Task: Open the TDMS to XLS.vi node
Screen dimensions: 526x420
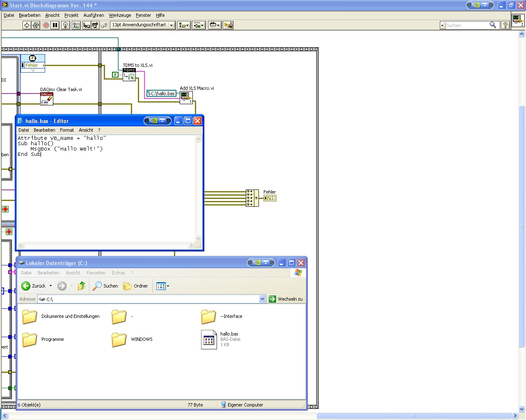Action: 129,75
